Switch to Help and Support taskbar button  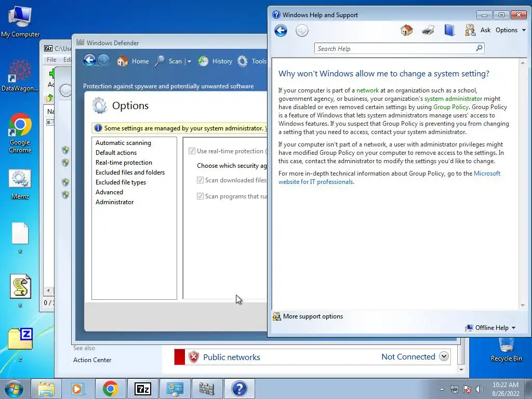[239, 389]
